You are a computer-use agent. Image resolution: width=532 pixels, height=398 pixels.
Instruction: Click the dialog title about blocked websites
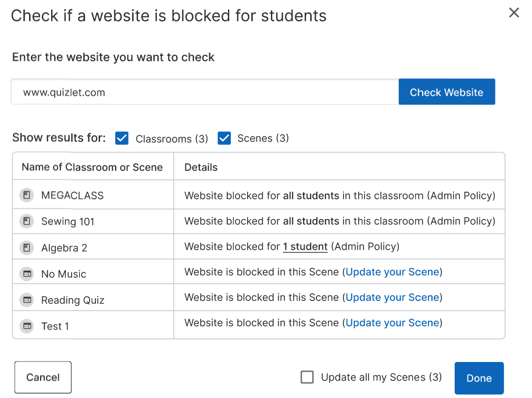tap(169, 16)
